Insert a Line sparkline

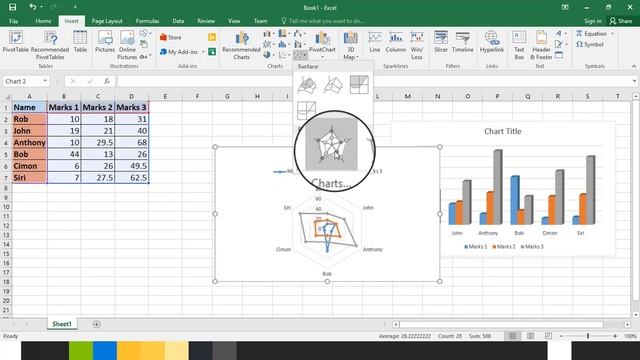tap(375, 42)
